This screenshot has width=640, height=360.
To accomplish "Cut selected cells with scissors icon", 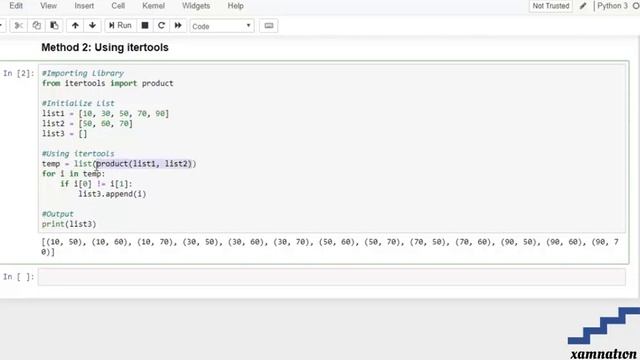I will tap(18, 26).
